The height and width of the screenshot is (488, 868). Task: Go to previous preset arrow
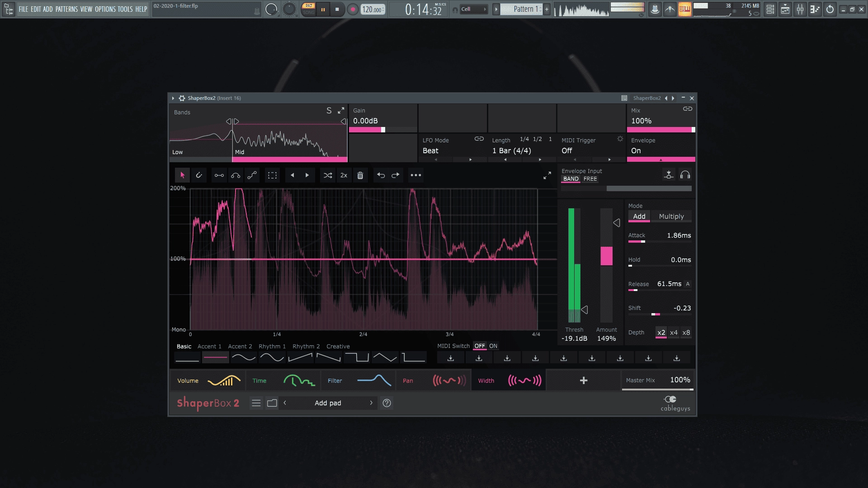coord(285,403)
